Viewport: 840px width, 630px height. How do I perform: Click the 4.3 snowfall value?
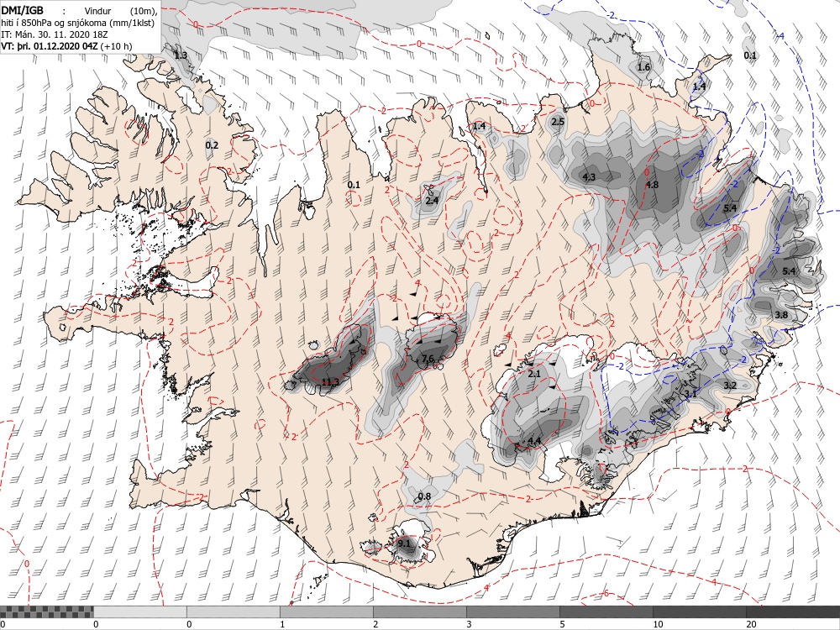tap(589, 176)
